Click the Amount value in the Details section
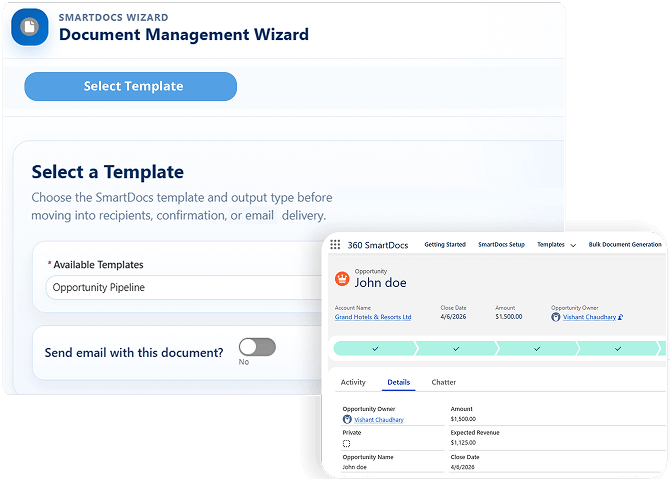This screenshot has width=670, height=479. 463,419
